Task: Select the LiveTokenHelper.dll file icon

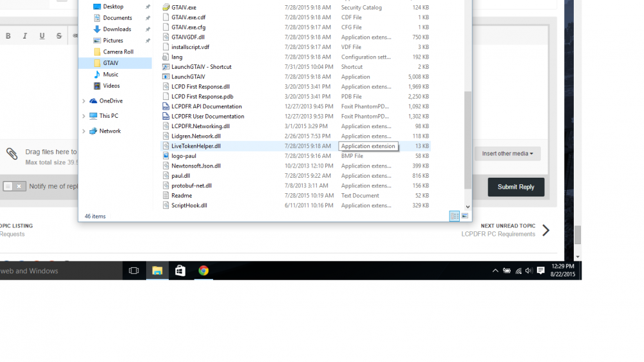Action: [166, 146]
